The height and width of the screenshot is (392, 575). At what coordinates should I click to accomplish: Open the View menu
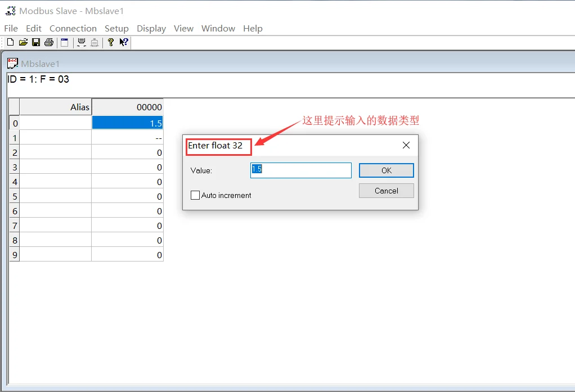(x=183, y=29)
